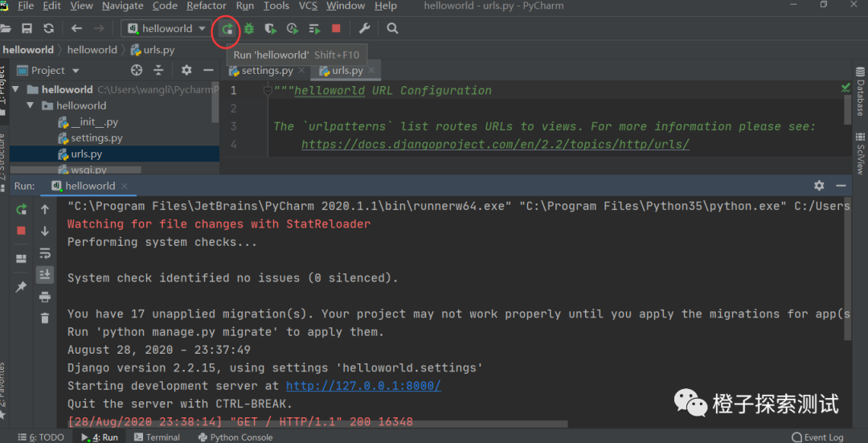Click the Synchronize reload icon in toolbar

pos(49,28)
